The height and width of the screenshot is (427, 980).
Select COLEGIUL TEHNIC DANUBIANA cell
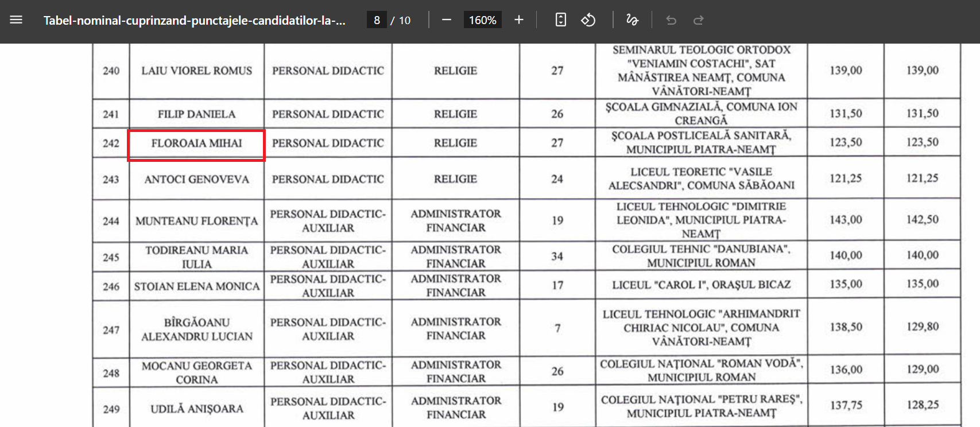tap(701, 256)
